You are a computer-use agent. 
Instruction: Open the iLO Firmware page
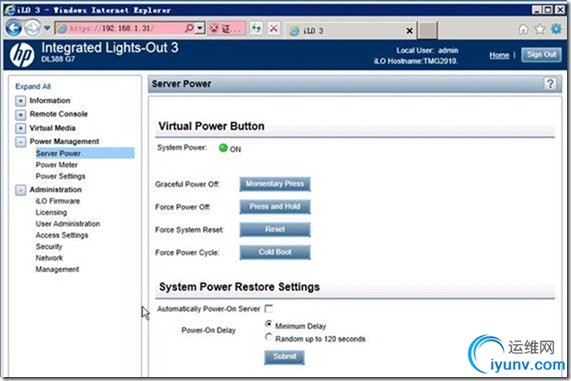pos(58,201)
